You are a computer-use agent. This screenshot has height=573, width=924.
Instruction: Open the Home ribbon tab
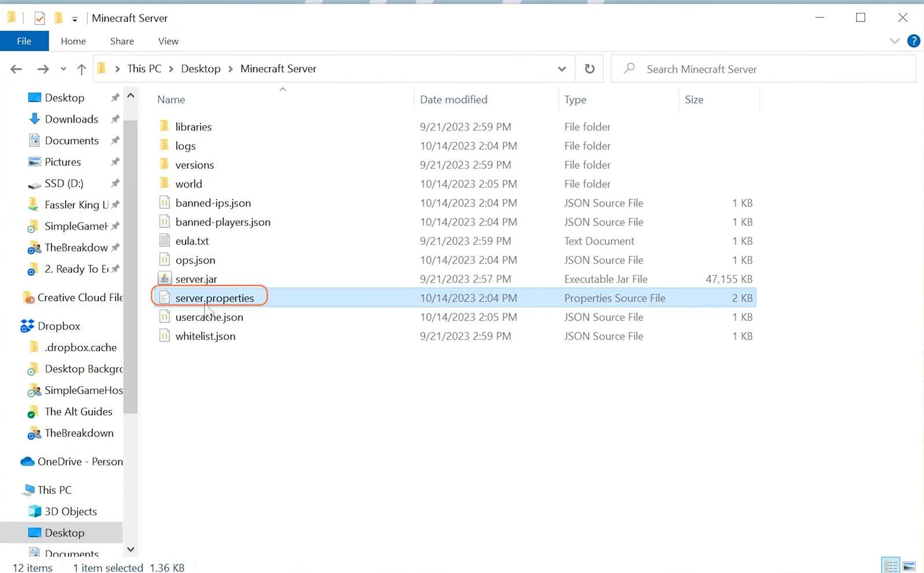click(x=73, y=41)
